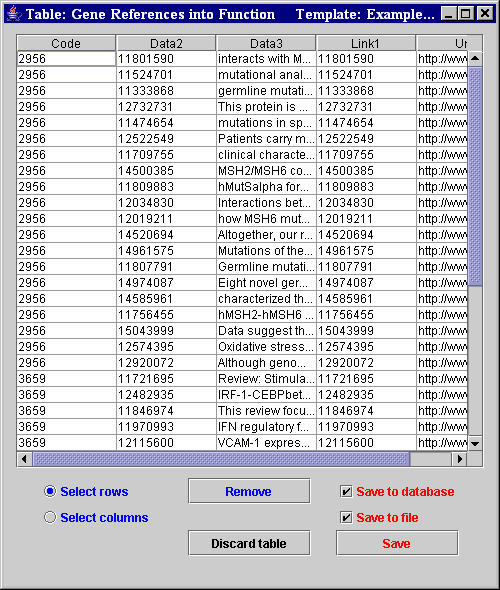This screenshot has width=500, height=590.
Task: Click the red Save button
Action: pos(397,543)
